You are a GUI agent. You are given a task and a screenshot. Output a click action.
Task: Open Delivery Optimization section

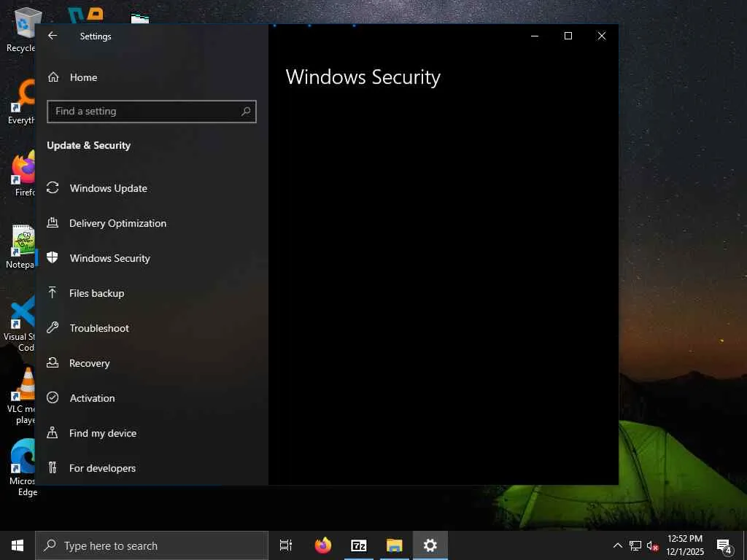[152, 223]
